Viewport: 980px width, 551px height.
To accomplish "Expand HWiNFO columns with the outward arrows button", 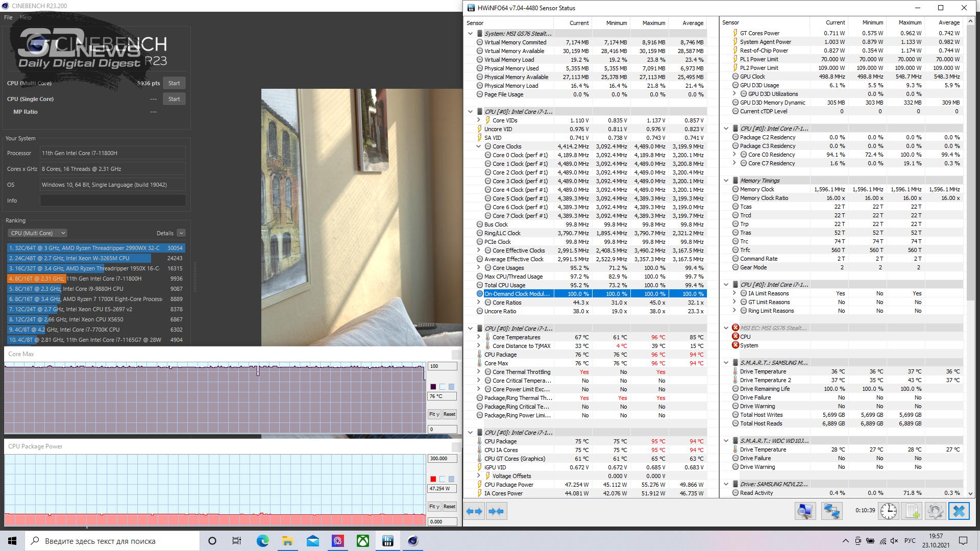I will (x=475, y=511).
